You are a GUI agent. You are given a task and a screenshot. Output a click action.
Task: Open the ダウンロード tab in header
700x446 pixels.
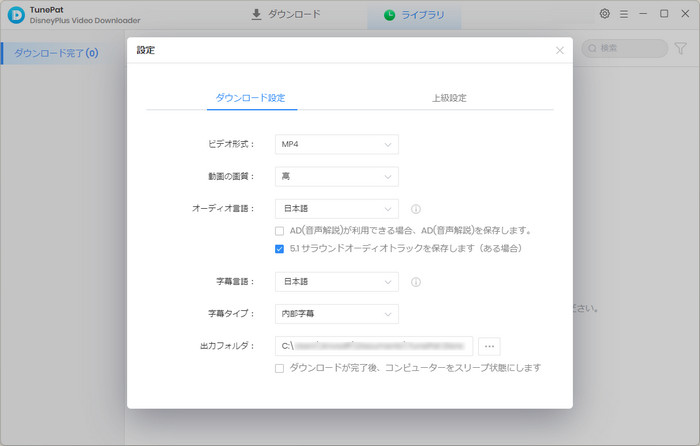tap(286, 15)
